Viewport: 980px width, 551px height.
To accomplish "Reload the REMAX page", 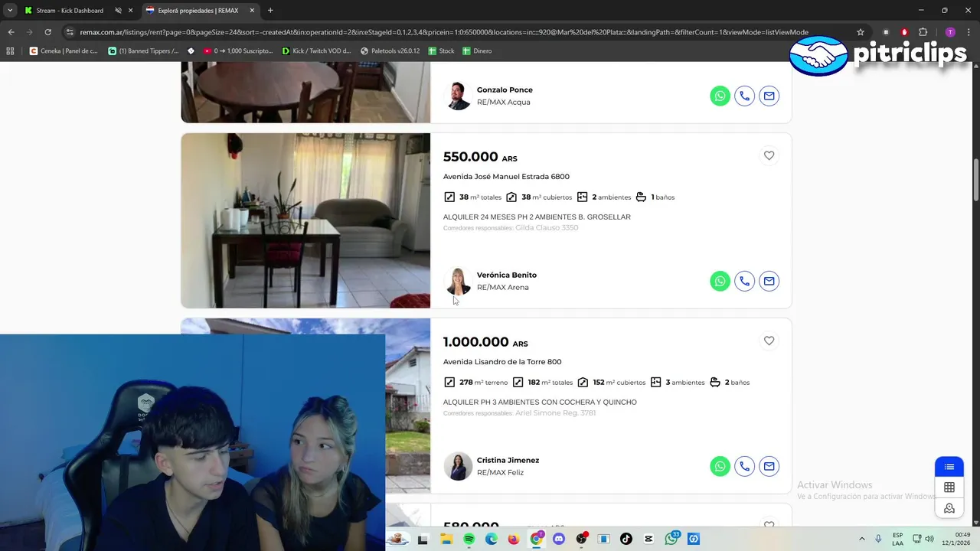I will [x=47, y=32].
